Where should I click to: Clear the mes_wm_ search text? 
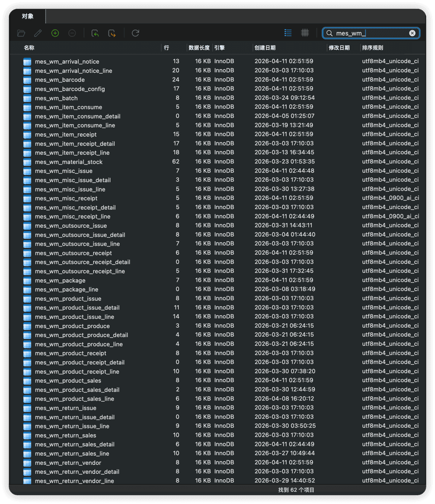coord(412,33)
